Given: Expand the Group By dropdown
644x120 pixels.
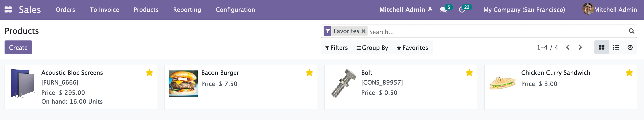Looking at the screenshot, I should click(372, 48).
